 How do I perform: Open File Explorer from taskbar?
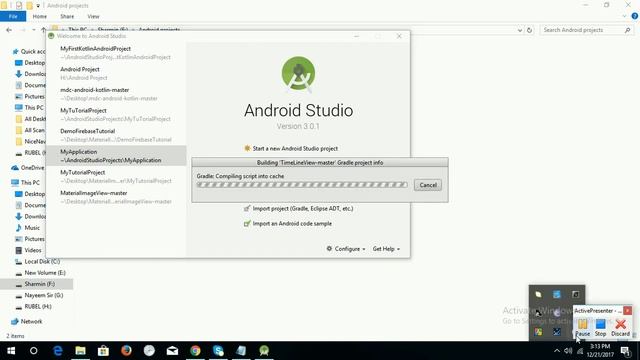coord(80,351)
